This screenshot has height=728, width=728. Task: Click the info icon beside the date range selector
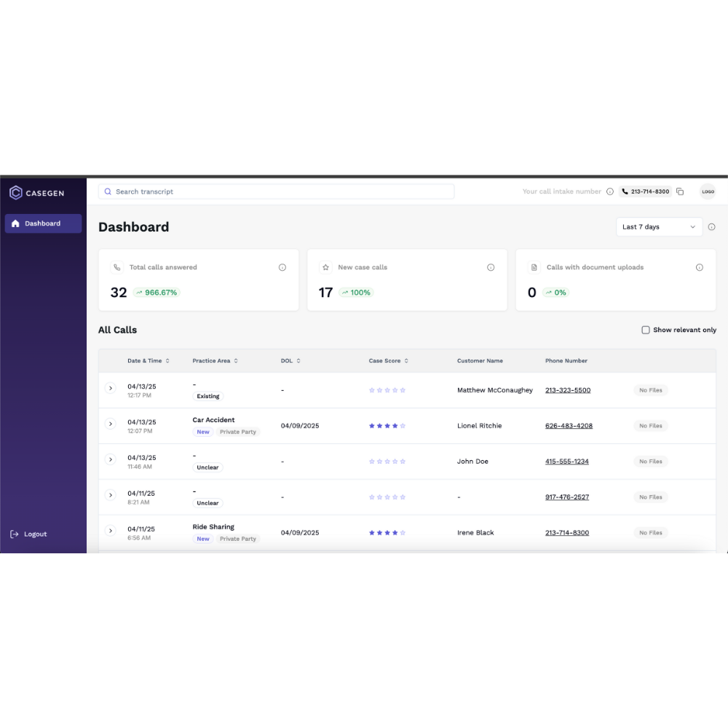(x=711, y=226)
